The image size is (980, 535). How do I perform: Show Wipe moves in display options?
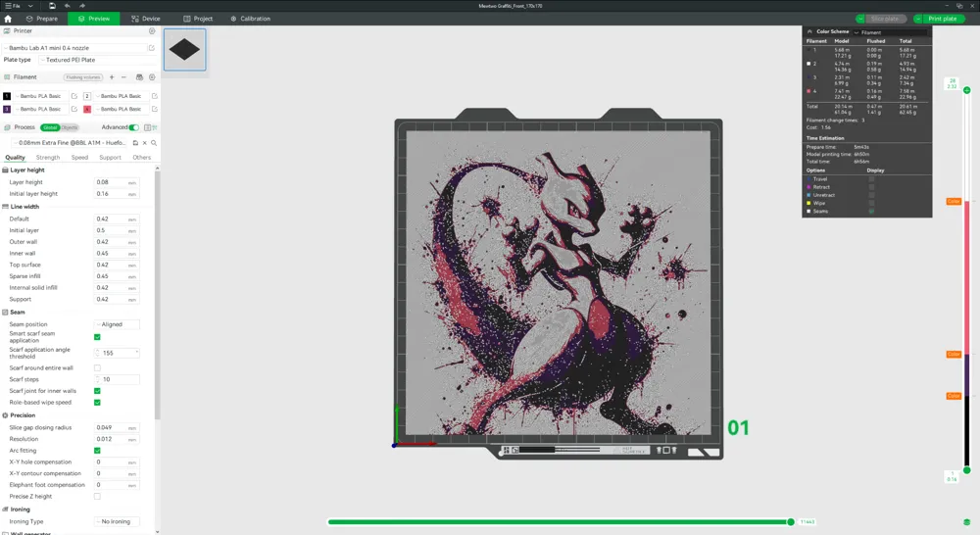871,203
